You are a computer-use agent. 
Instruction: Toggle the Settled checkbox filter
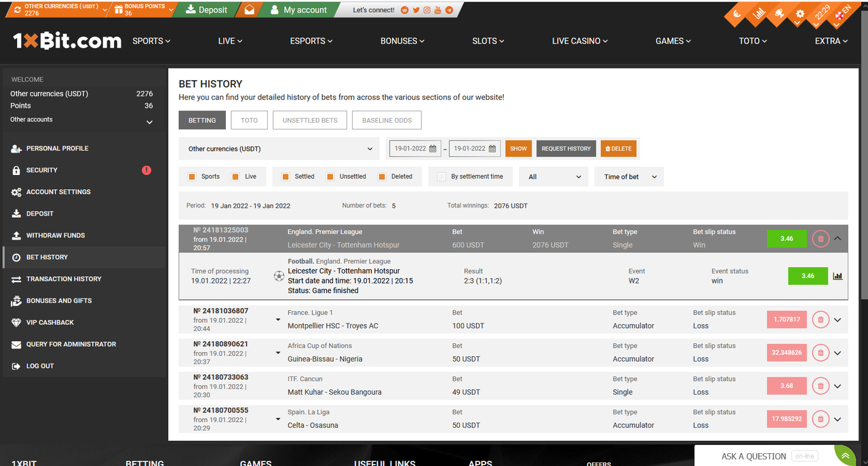click(x=285, y=176)
